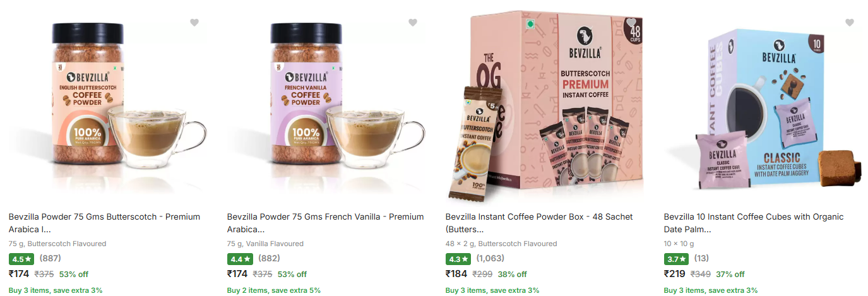
Task: Open Bevzilla Powder 75 Gms French Vanilla title
Action: pyautogui.click(x=325, y=223)
